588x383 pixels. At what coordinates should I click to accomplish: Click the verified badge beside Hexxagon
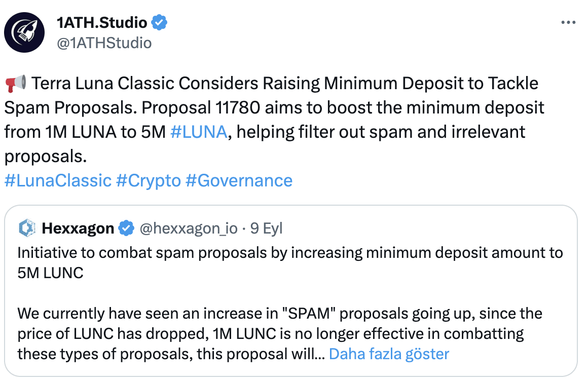pyautogui.click(x=125, y=228)
